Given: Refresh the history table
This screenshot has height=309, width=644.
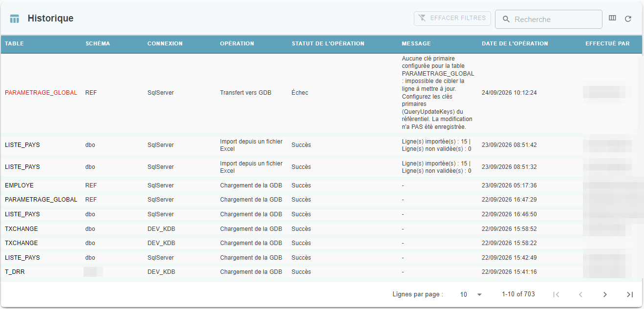Looking at the screenshot, I should coord(628,19).
